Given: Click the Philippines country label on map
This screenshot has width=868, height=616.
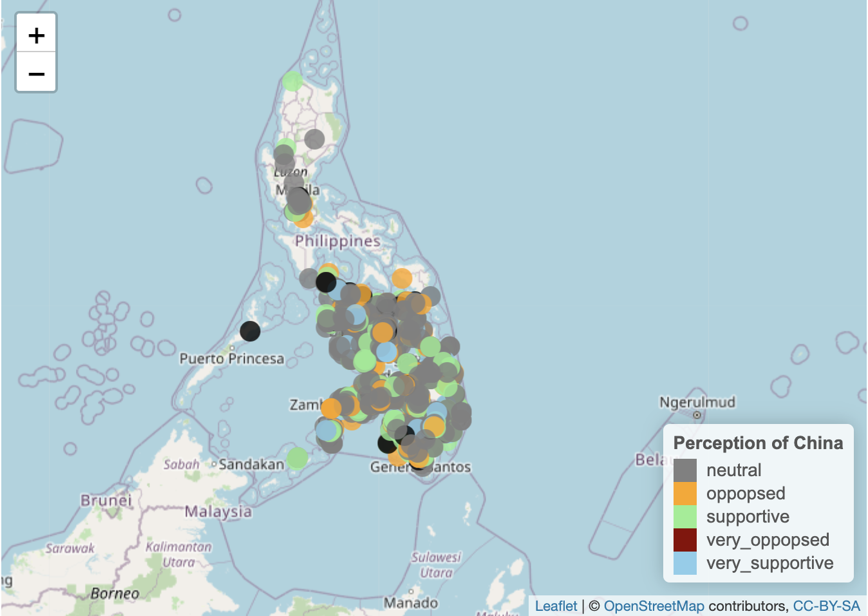Looking at the screenshot, I should coord(337,241).
